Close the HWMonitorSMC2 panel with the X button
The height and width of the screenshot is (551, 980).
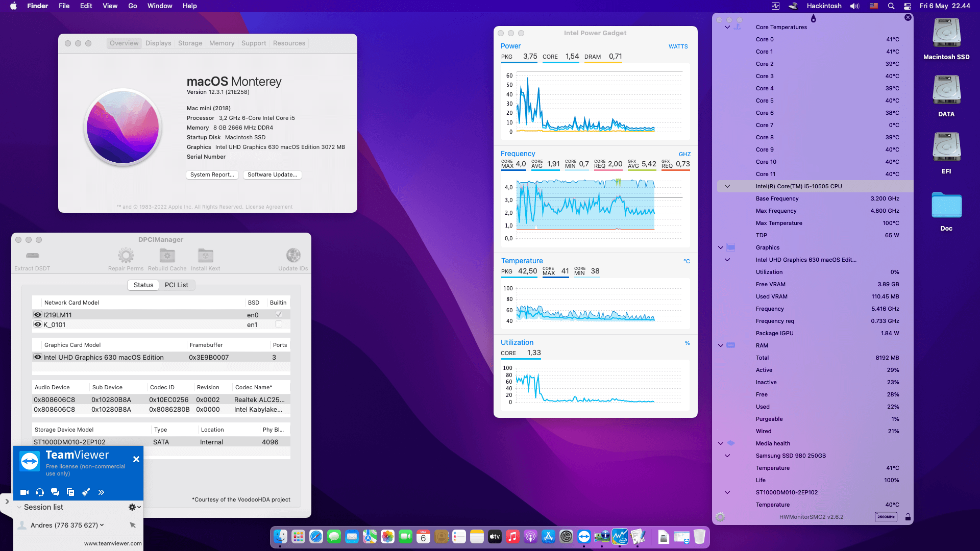tap(908, 17)
